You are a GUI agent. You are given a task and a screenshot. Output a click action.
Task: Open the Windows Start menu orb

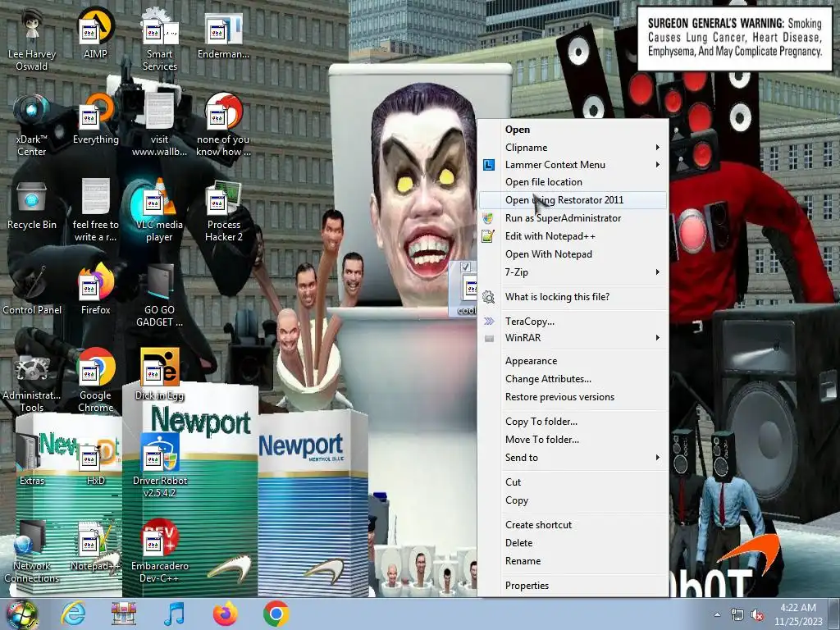tap(21, 614)
